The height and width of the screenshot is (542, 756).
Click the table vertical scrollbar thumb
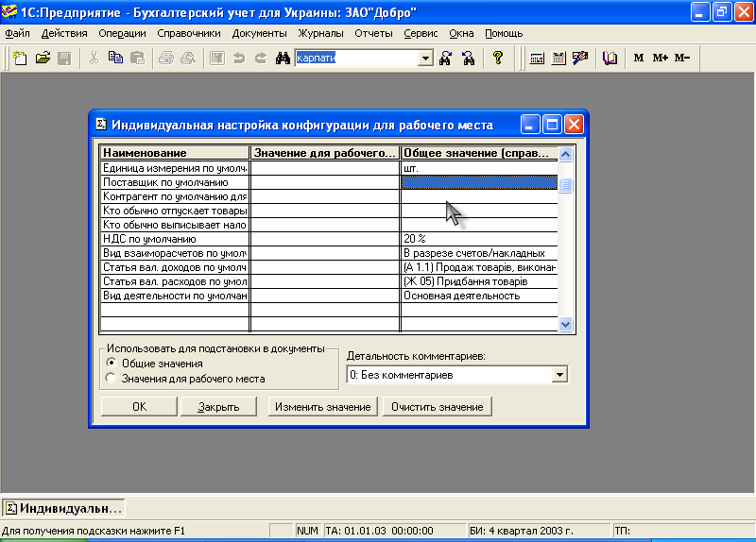[x=565, y=185]
